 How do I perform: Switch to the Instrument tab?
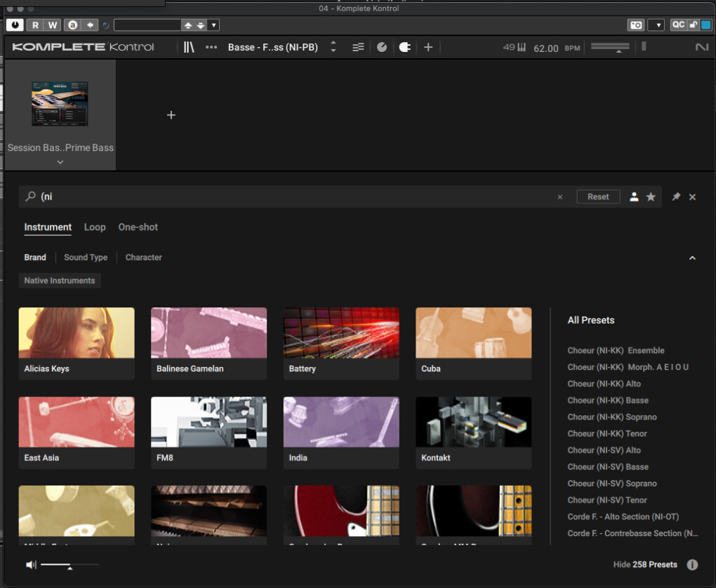(x=48, y=227)
